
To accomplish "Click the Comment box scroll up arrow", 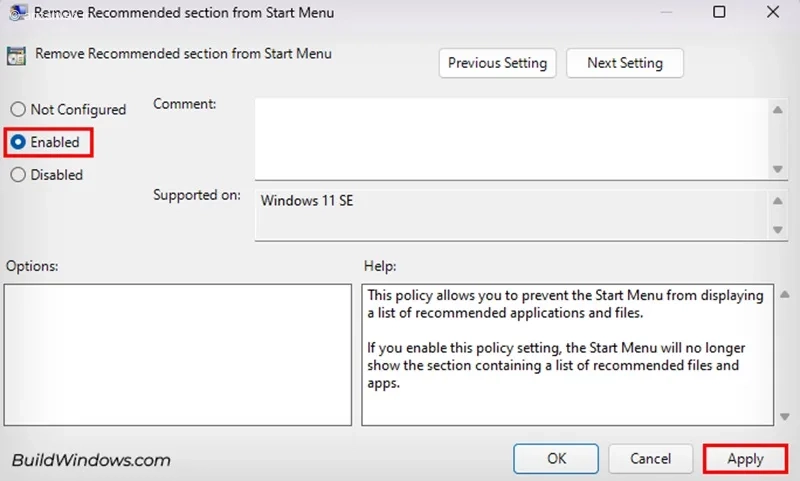I will pos(779,109).
